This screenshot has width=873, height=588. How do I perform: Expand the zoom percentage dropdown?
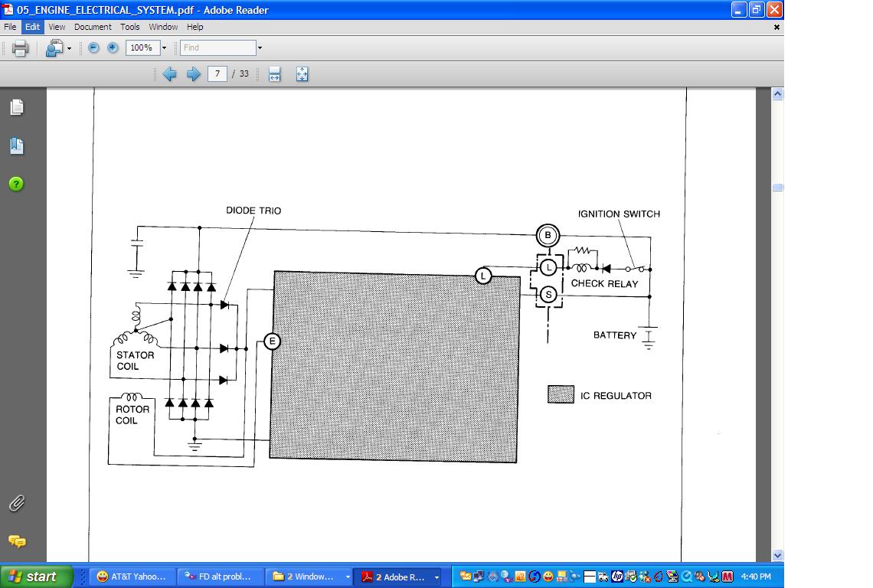coord(164,47)
